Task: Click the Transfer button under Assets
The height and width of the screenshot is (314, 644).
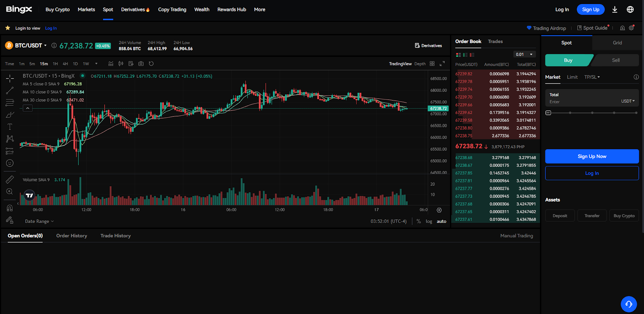Action: (592, 216)
